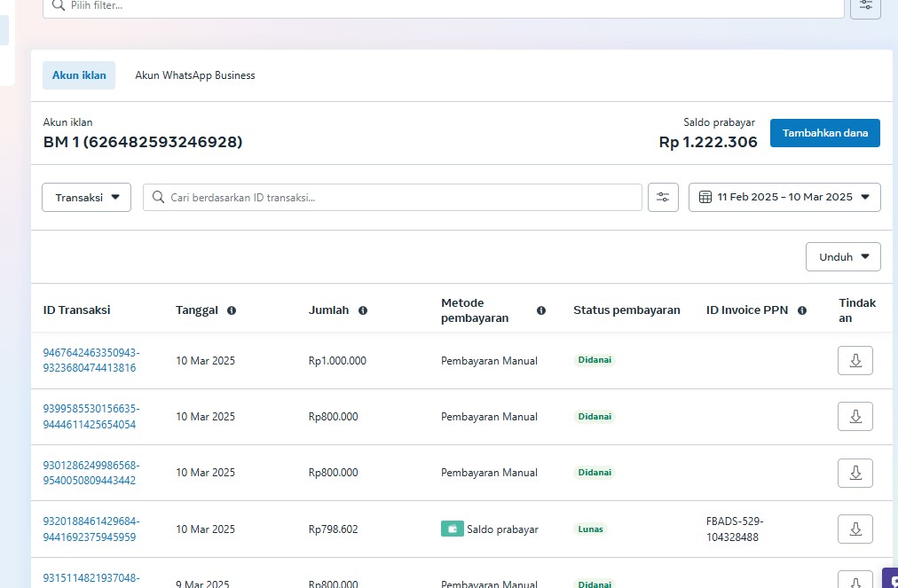Focus the Pilih filter search box
898x588 pixels.
click(444, 5)
